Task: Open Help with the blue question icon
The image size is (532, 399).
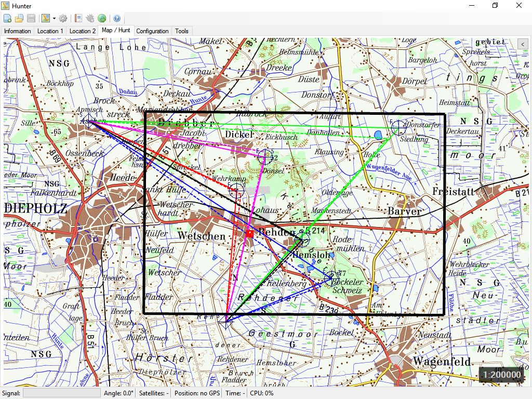Action: (x=117, y=19)
